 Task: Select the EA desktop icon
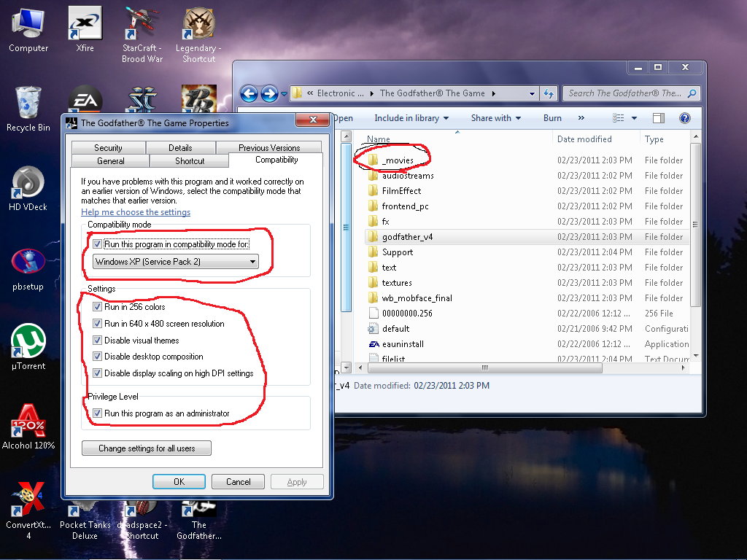(85, 99)
